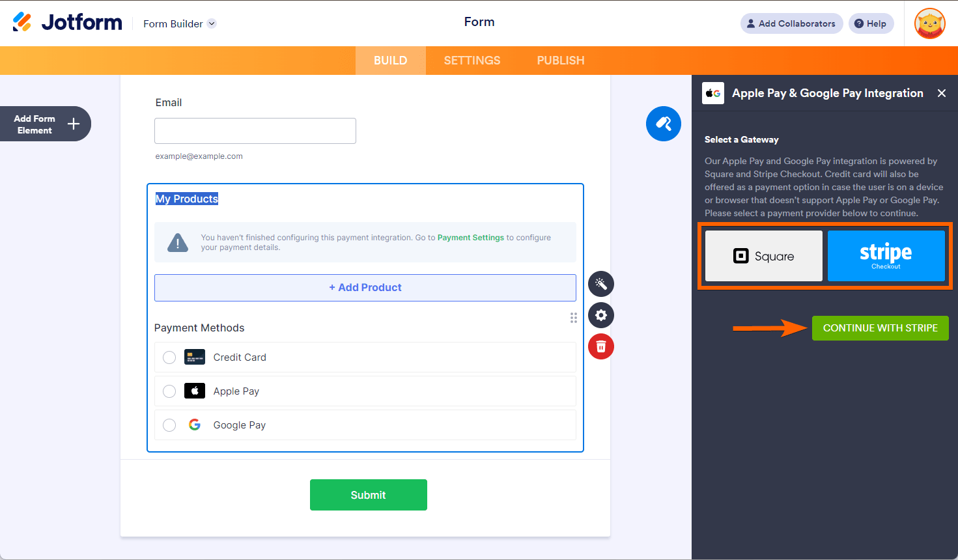Choose the Square gateway
The height and width of the screenshot is (560, 958).
tap(764, 256)
